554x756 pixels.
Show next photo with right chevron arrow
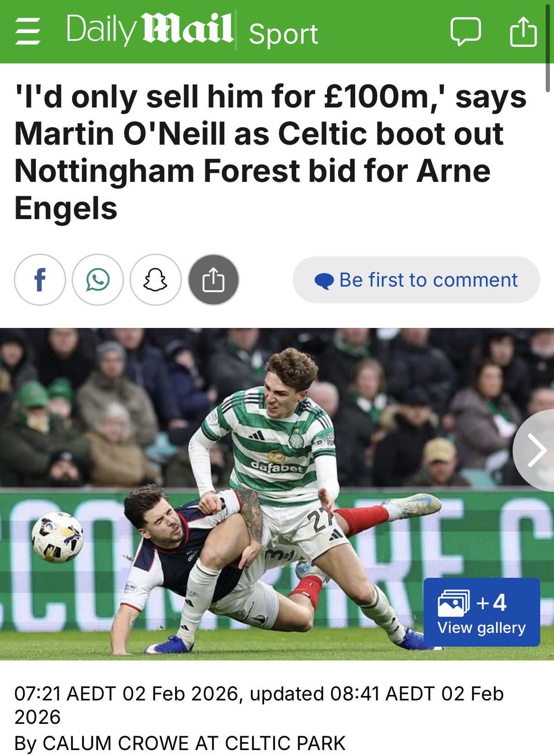(x=535, y=451)
